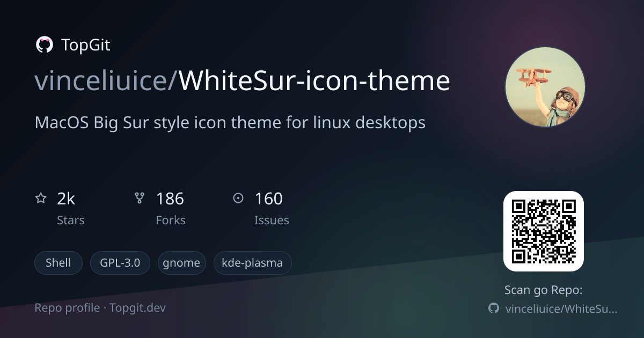644x338 pixels.
Task: Click the 2k stars count
Action: pos(66,199)
